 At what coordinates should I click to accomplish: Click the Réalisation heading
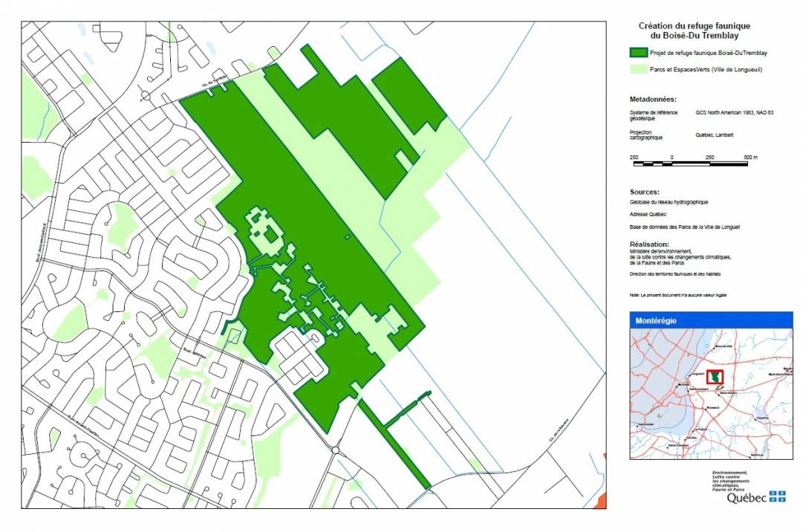[649, 244]
